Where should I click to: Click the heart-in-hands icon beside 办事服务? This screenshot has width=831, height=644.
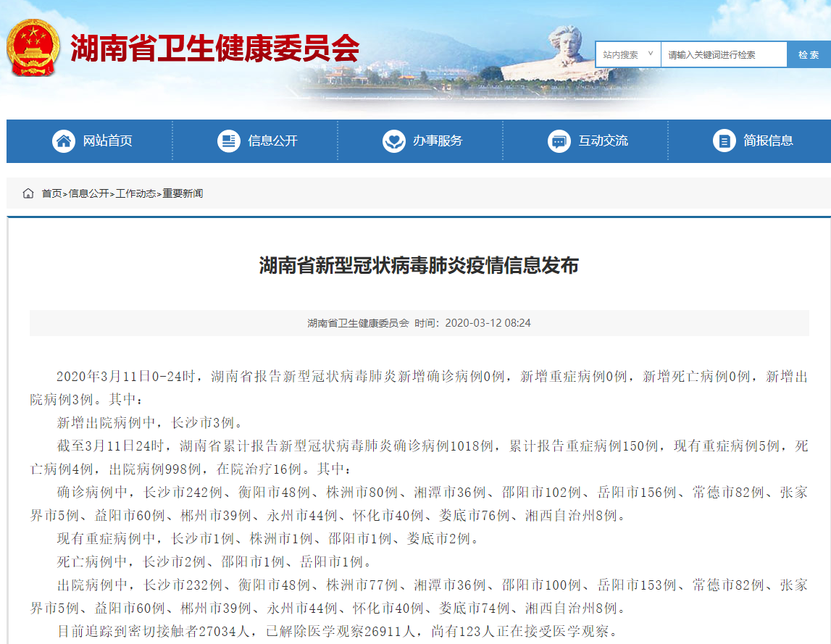(x=394, y=141)
